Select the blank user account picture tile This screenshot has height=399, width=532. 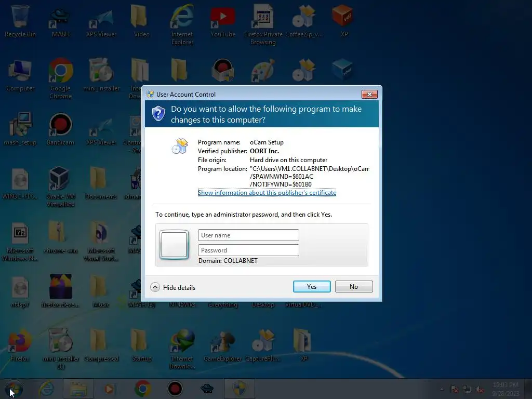coord(174,244)
